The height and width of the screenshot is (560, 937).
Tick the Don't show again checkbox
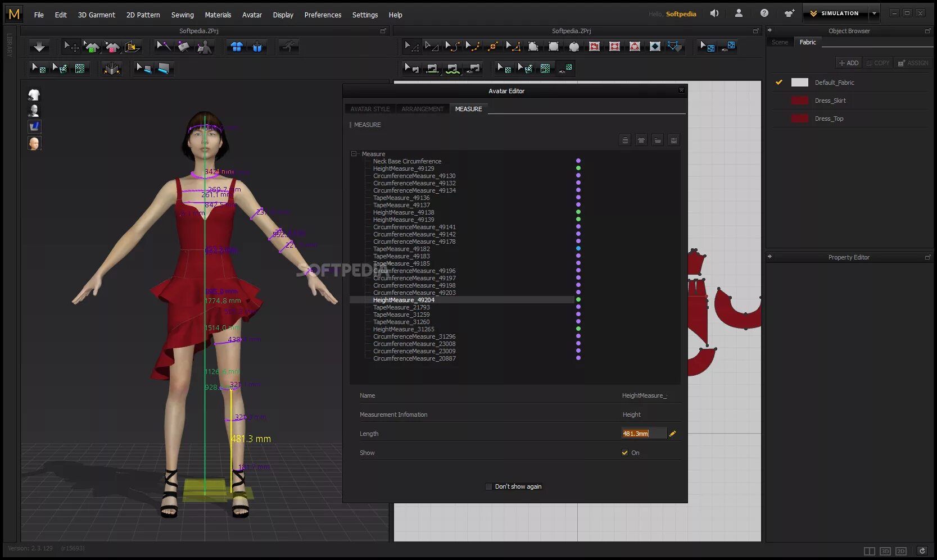click(488, 486)
